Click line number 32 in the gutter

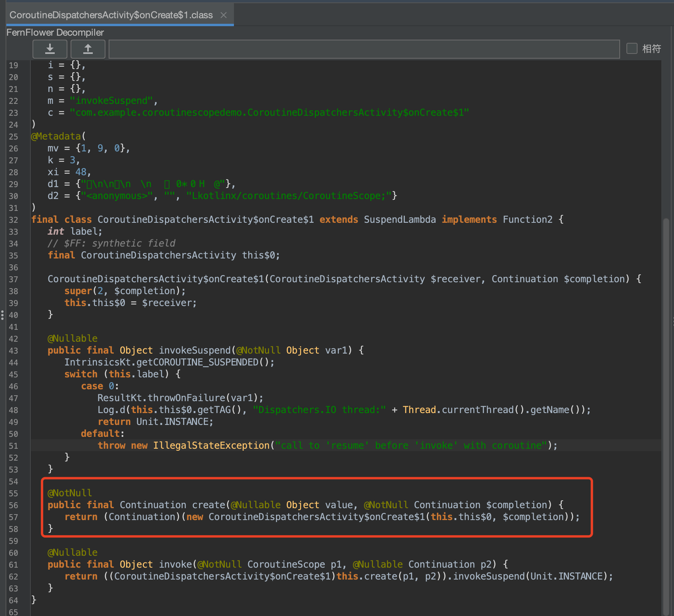coord(13,220)
